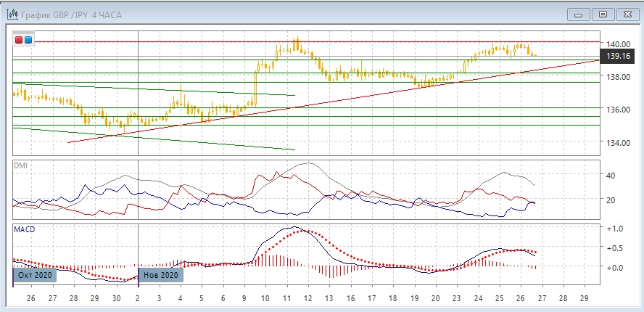The image size is (644, 312).
Task: Click date 26 at the left of time axis
Action: point(31,298)
